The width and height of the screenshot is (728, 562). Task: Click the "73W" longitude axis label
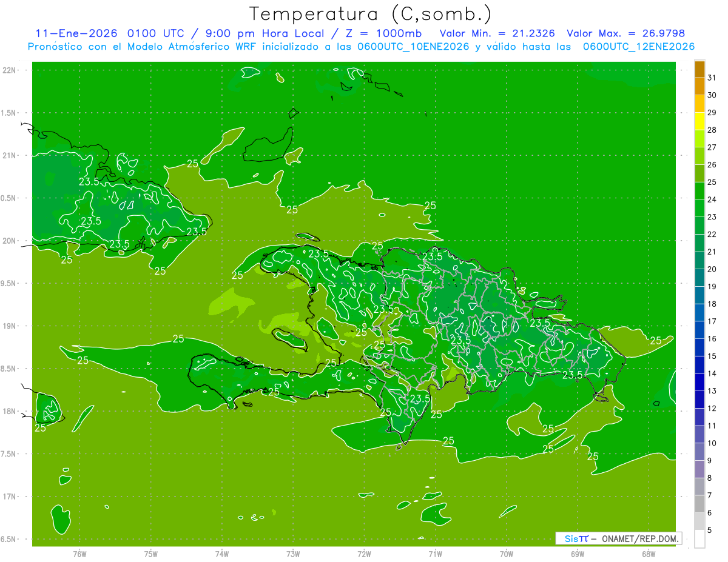pos(293,554)
